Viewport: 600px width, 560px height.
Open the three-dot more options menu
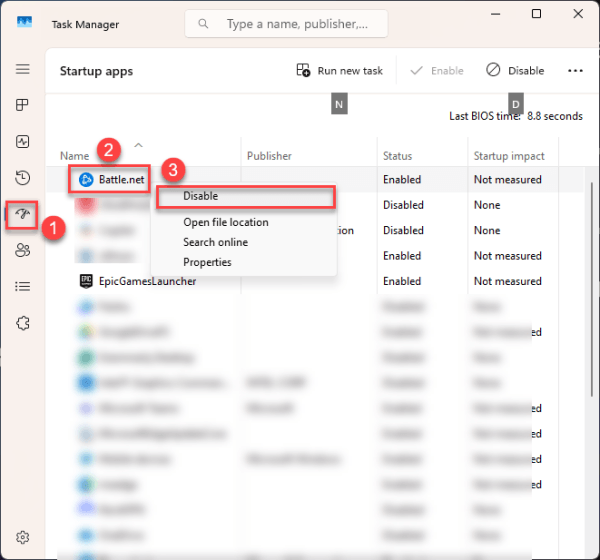pyautogui.click(x=575, y=71)
